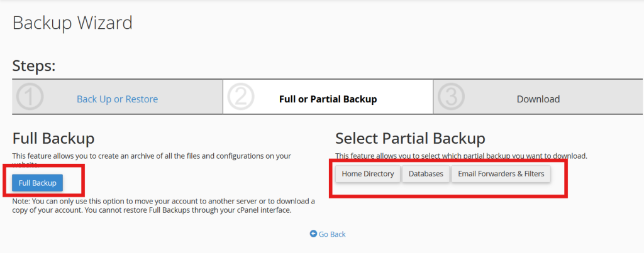Select the Download step
This screenshot has height=253, width=644.
pos(538,99)
